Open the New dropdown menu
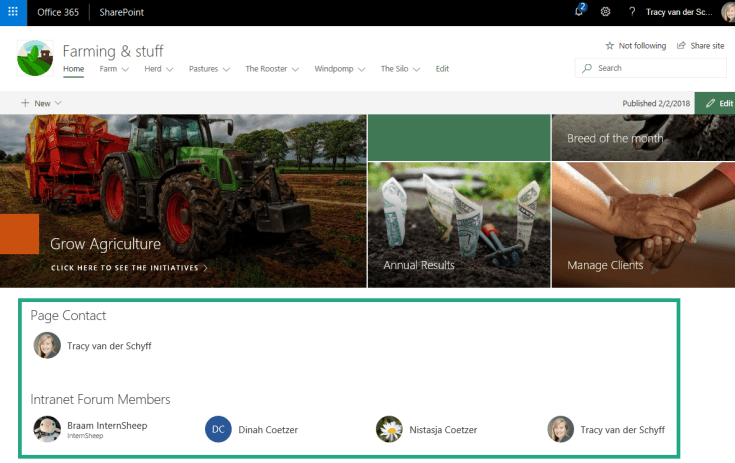This screenshot has width=735, height=463. (x=41, y=103)
